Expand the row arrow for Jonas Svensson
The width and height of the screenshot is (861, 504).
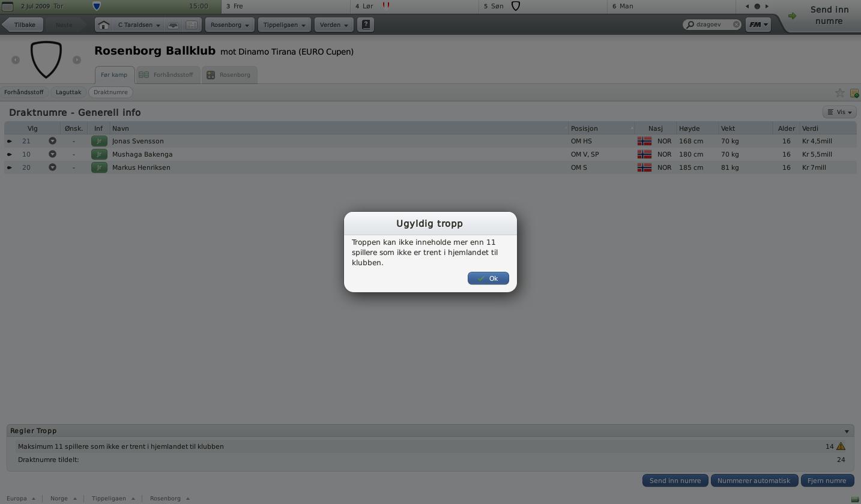(x=10, y=141)
